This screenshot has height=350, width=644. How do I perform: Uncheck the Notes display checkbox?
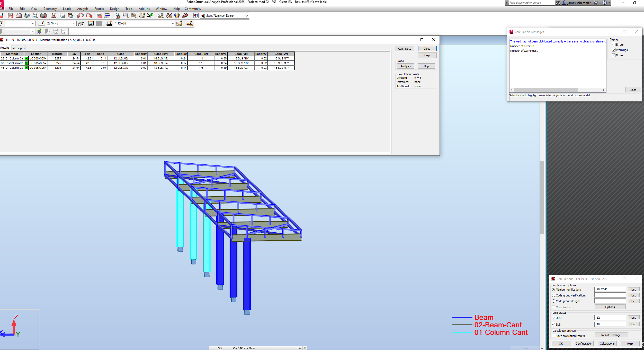pos(614,55)
